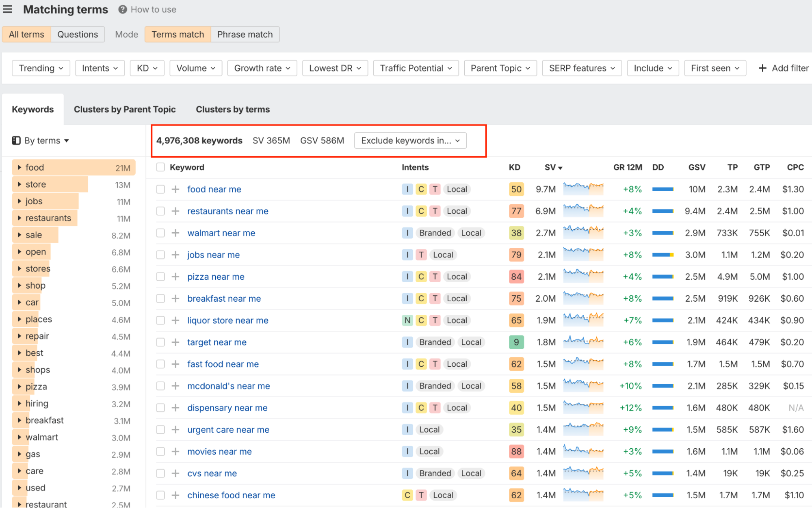Open the liquor store near me keyword link
This screenshot has height=508, width=812.
coord(227,320)
